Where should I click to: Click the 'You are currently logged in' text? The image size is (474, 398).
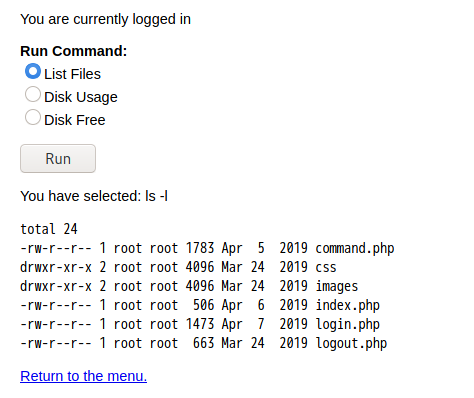point(105,19)
